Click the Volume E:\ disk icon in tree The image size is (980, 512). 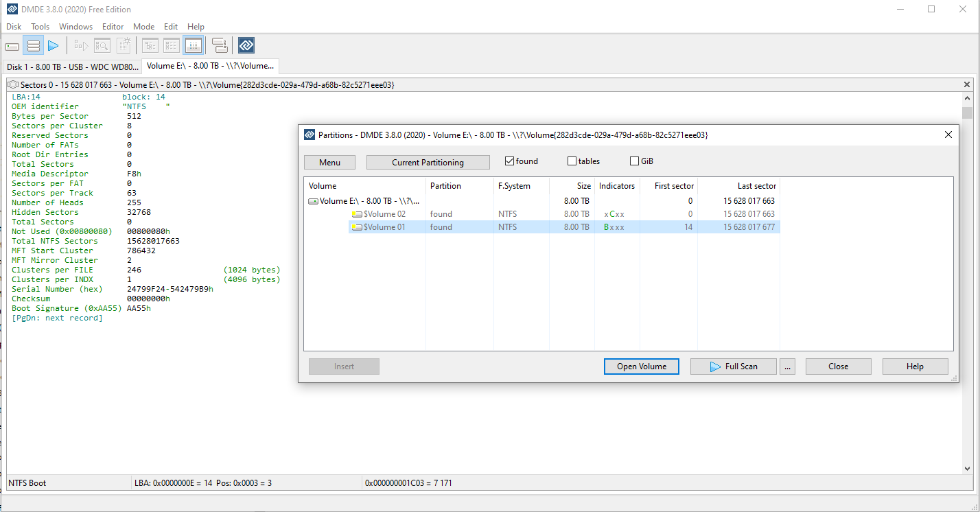pyautogui.click(x=313, y=201)
